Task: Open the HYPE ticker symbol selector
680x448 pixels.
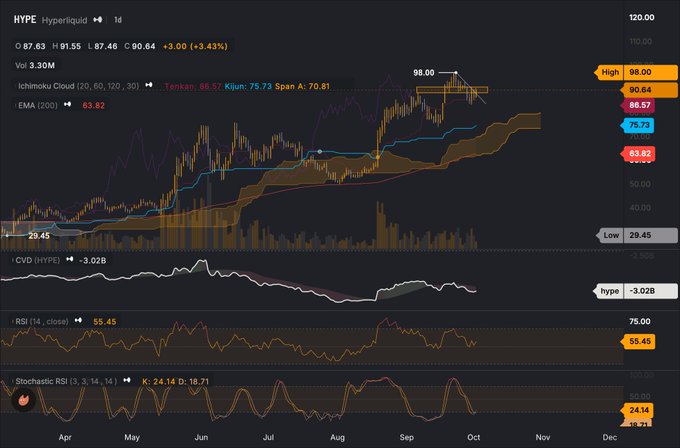Action: (25, 20)
